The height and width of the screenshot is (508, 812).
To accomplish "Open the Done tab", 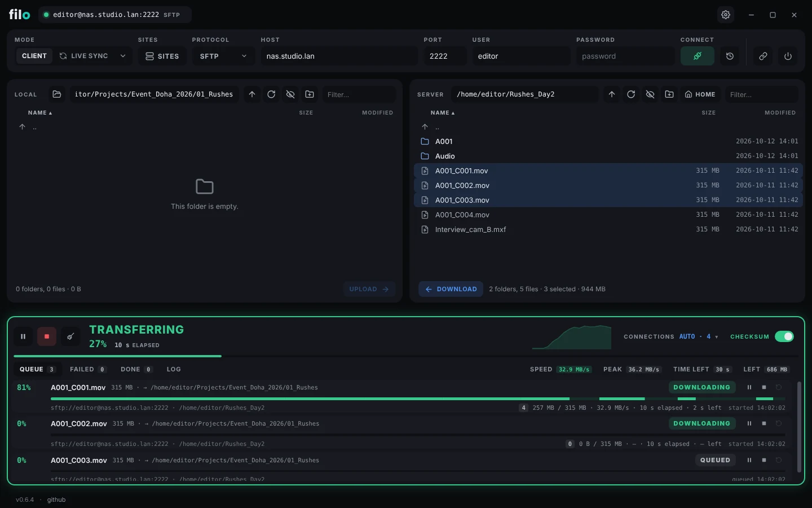I will click(x=136, y=369).
